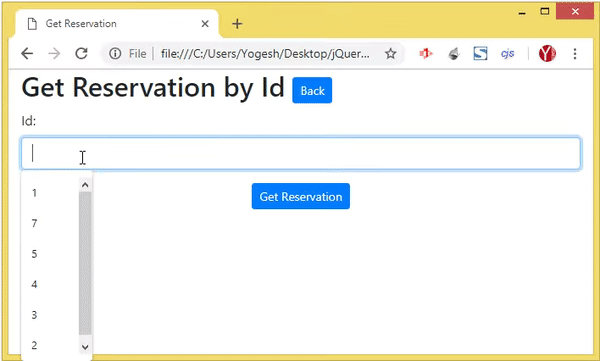600x361 pixels.
Task: Open the Chrome profile avatar
Action: pos(547,54)
